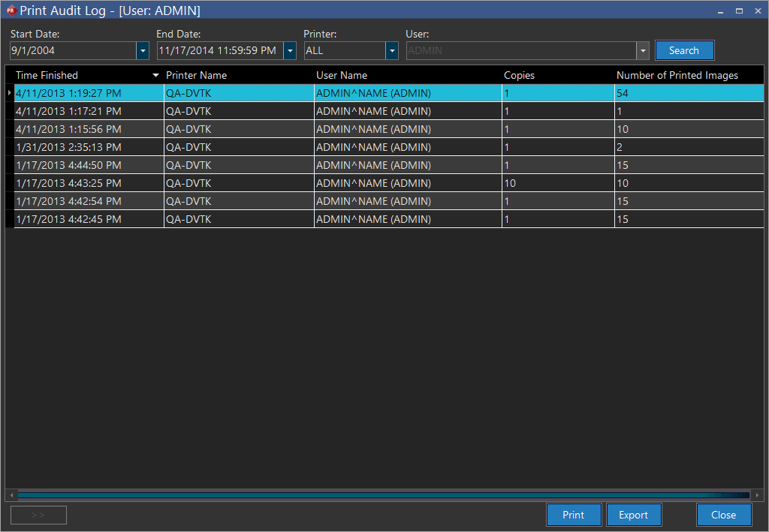This screenshot has height=532, width=769.
Task: Sort by Number of Printed Images
Action: (x=677, y=75)
